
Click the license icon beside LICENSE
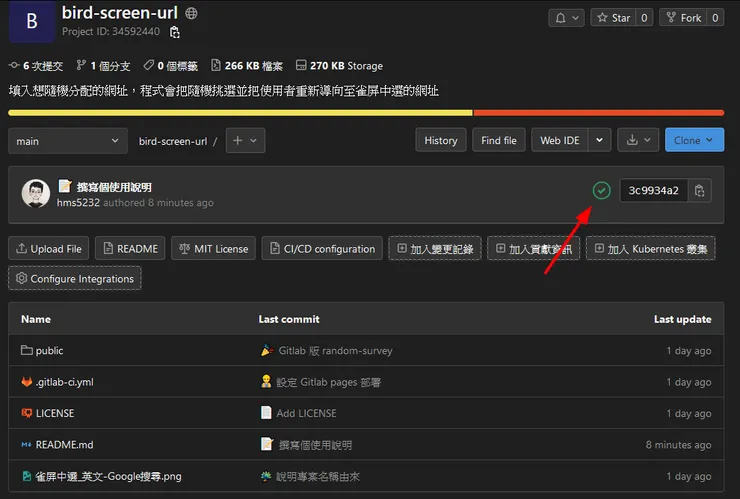[27, 413]
